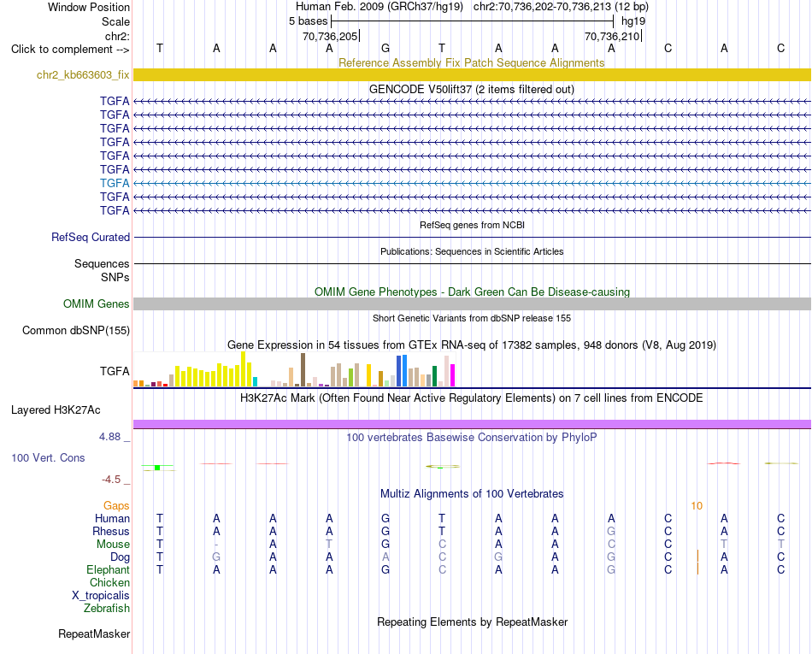Open 'Publications: Sequences in Scientific Articles' title

472,251
